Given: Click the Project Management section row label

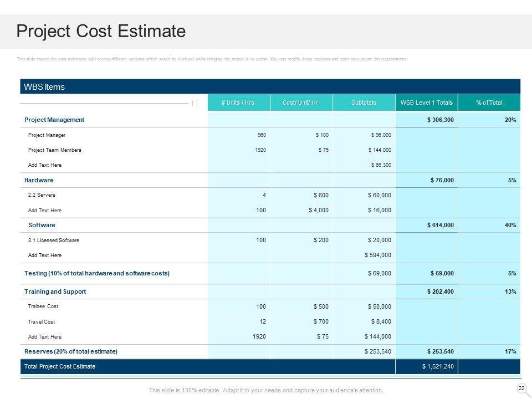Looking at the screenshot, I should [x=54, y=120].
